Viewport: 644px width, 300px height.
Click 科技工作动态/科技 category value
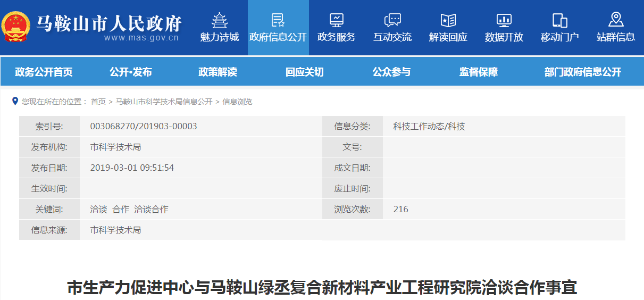429,127
